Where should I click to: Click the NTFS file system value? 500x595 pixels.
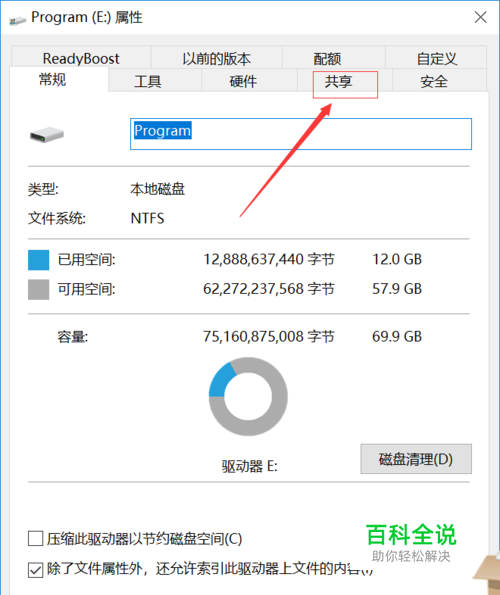click(x=147, y=219)
